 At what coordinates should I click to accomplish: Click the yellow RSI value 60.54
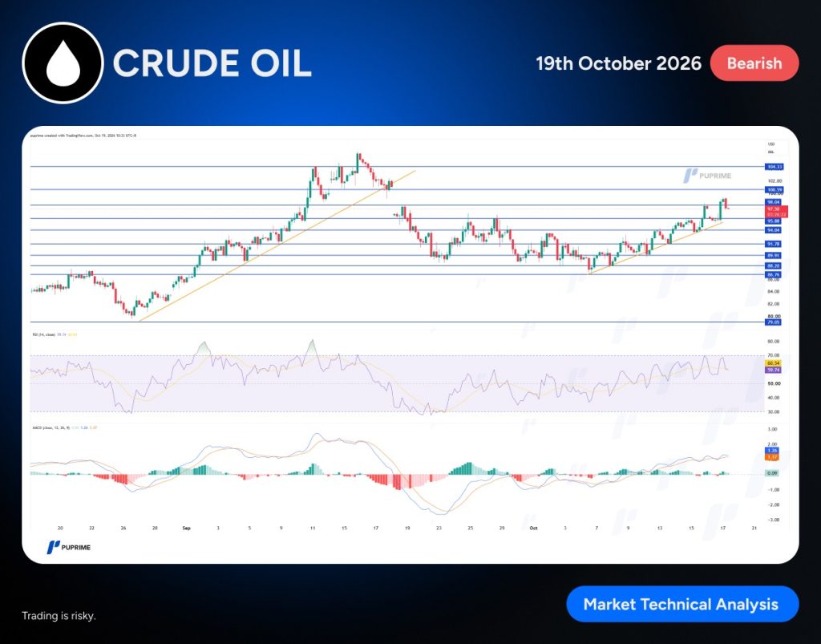tap(773, 363)
